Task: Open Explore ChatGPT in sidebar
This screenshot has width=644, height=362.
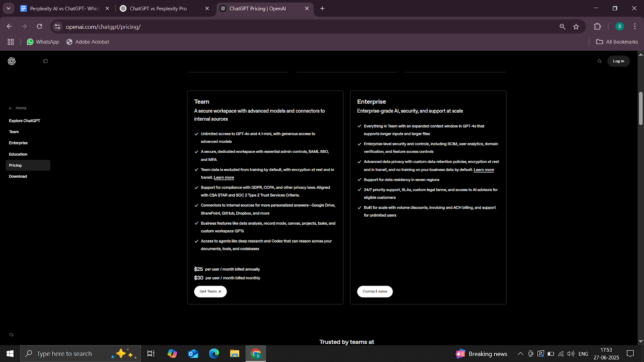Action: [x=25, y=121]
